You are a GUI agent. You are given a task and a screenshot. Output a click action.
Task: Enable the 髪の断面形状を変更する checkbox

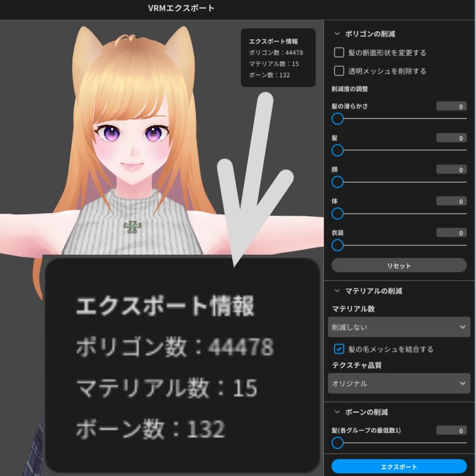click(339, 52)
